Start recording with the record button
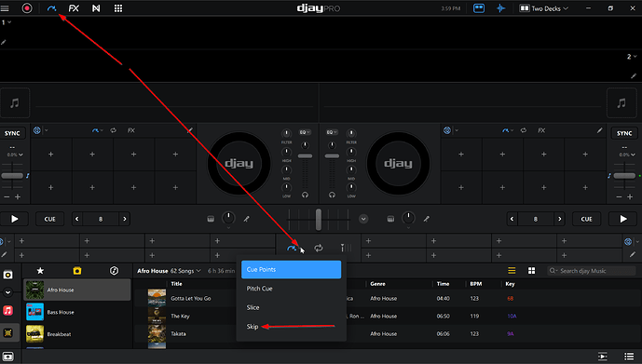The image size is (642, 364). (27, 8)
